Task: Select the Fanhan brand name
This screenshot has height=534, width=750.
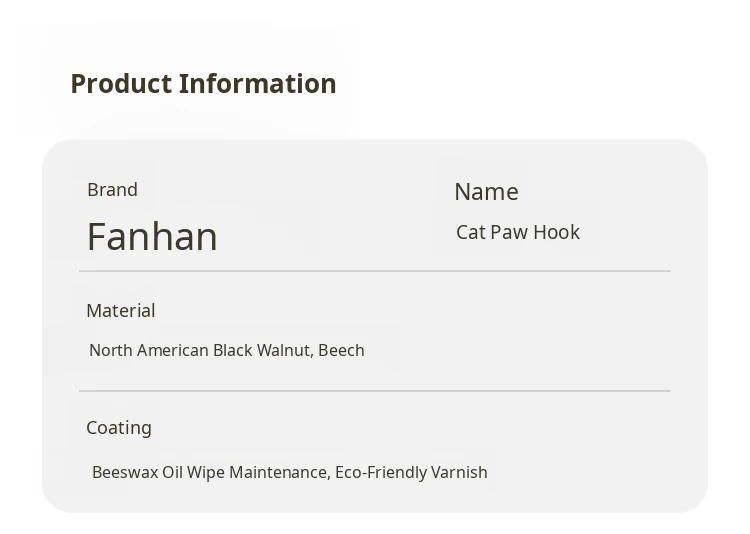Action: 152,237
